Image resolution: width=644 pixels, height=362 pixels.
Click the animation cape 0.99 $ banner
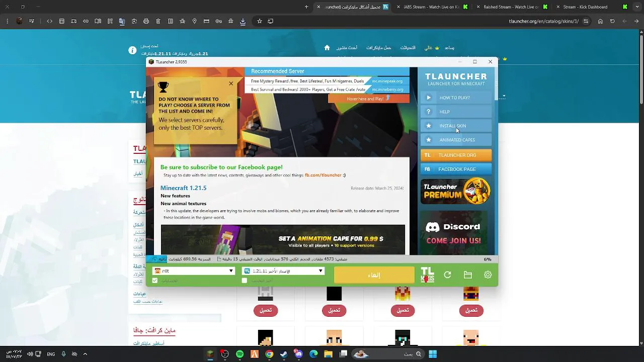(283, 239)
